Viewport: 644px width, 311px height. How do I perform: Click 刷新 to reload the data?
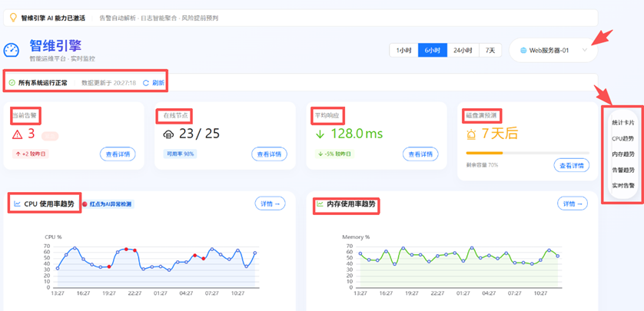coord(154,83)
